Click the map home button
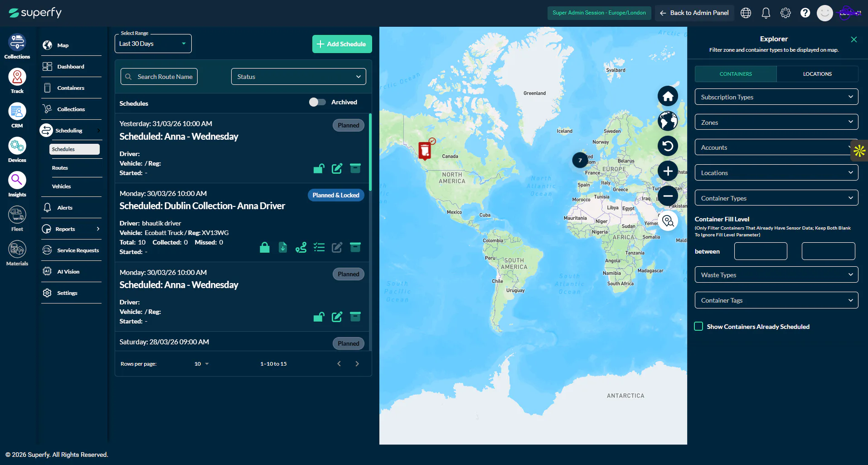Image resolution: width=868 pixels, height=465 pixels. (668, 96)
